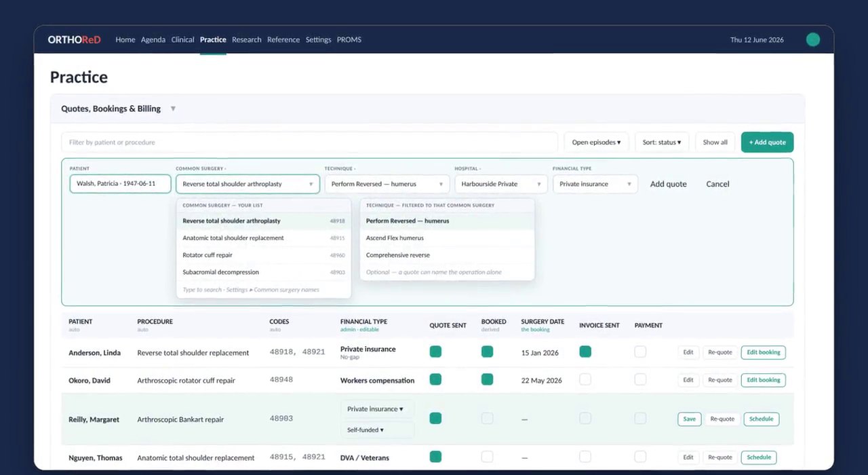Click Edit booking for Anderson, Linda
The width and height of the screenshot is (868, 475).
764,352
